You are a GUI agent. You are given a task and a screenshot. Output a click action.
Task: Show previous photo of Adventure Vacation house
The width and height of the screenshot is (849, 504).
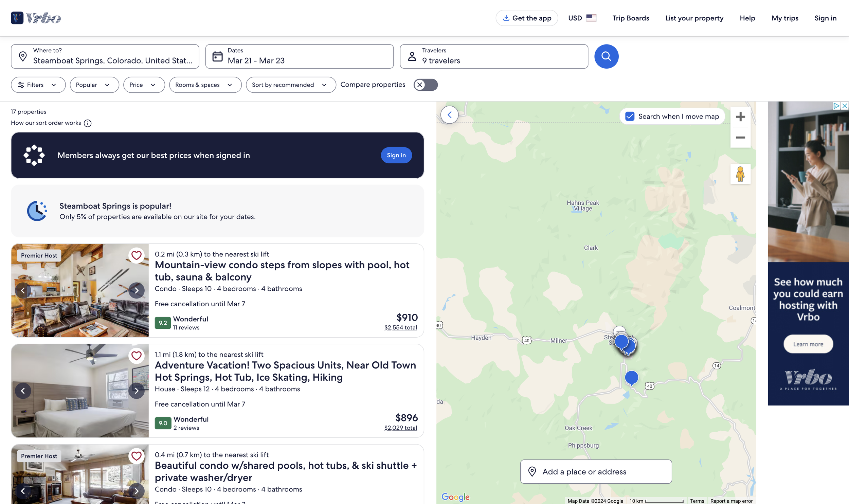point(23,391)
